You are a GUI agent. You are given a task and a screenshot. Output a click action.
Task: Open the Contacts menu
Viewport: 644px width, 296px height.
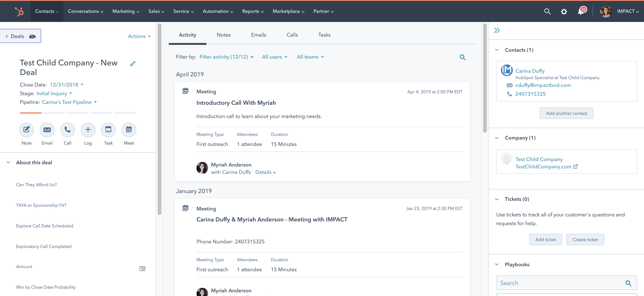pos(47,11)
